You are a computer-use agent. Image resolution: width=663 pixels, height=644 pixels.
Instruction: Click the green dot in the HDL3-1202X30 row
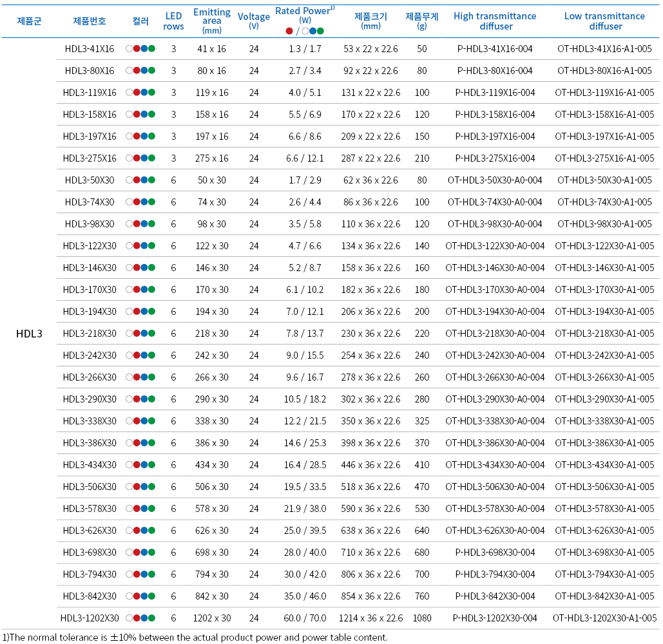tap(151, 618)
